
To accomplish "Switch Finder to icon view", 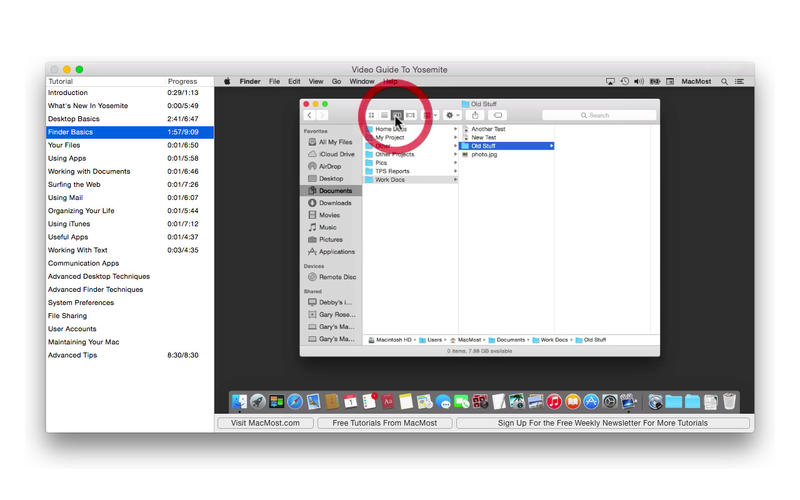I will pyautogui.click(x=372, y=115).
